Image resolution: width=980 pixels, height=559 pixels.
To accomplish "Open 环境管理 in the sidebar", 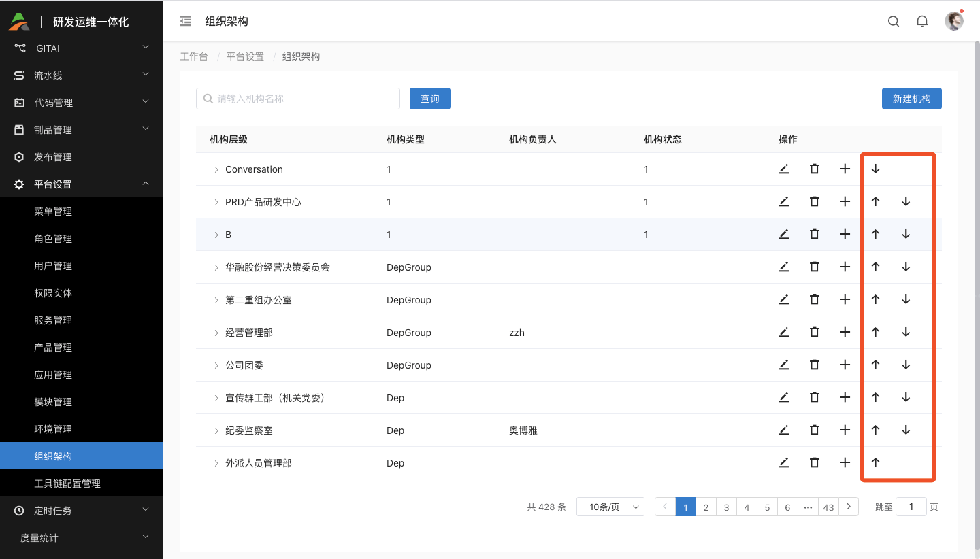I will click(82, 429).
